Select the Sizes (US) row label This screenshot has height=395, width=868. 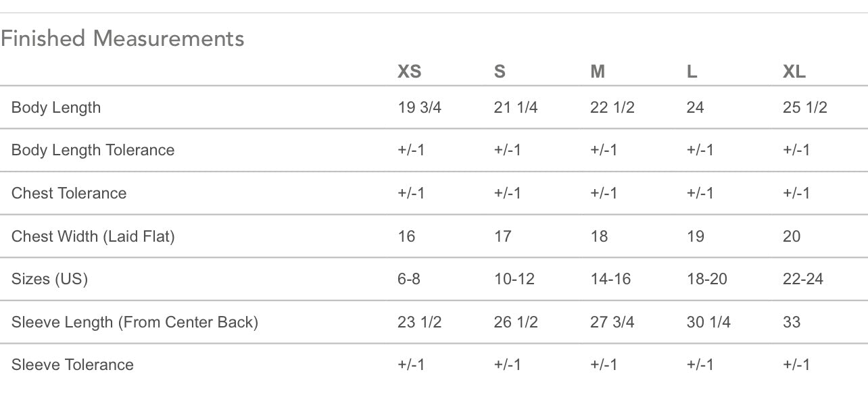[x=49, y=279]
